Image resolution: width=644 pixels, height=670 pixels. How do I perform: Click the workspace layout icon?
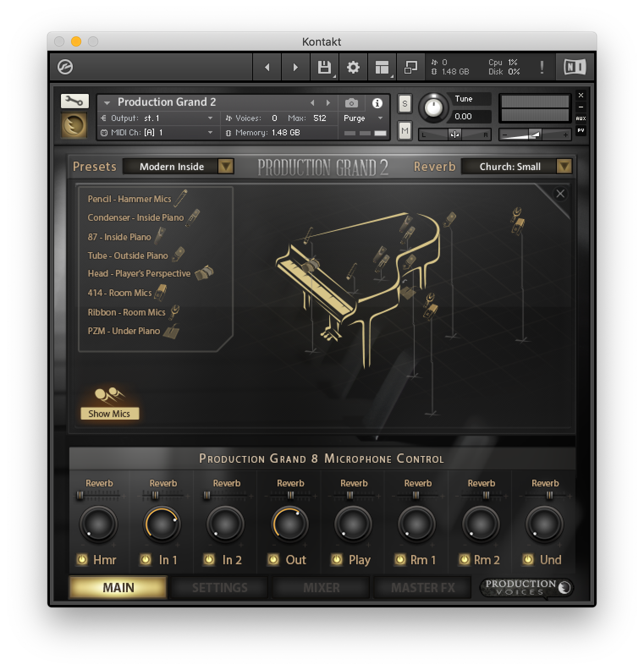click(382, 67)
